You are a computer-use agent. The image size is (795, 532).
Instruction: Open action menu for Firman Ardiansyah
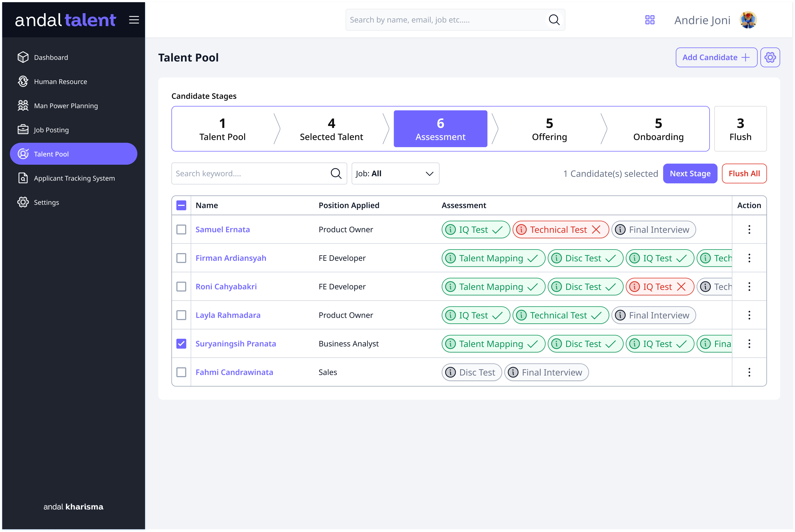[749, 258]
